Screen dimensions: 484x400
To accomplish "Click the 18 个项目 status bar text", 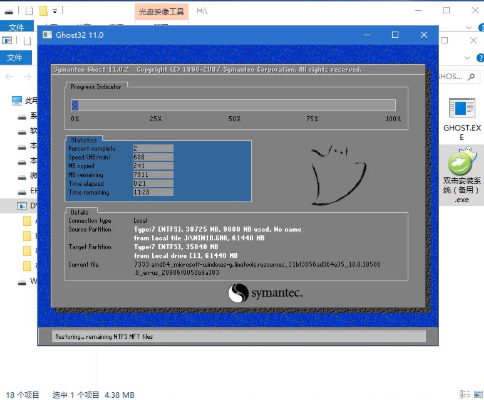I will 22,395.
